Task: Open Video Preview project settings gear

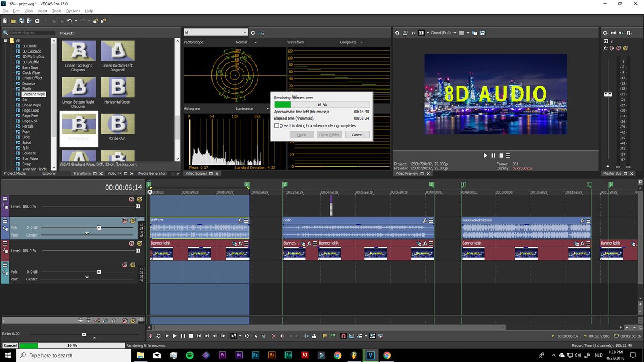Action: (x=397, y=33)
